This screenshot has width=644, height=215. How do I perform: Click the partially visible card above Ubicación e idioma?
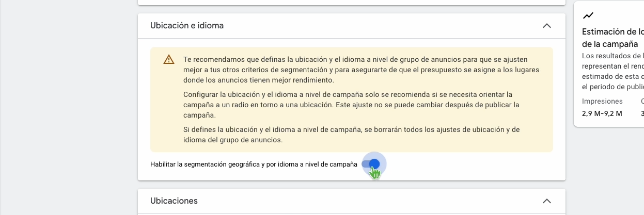pyautogui.click(x=352, y=3)
